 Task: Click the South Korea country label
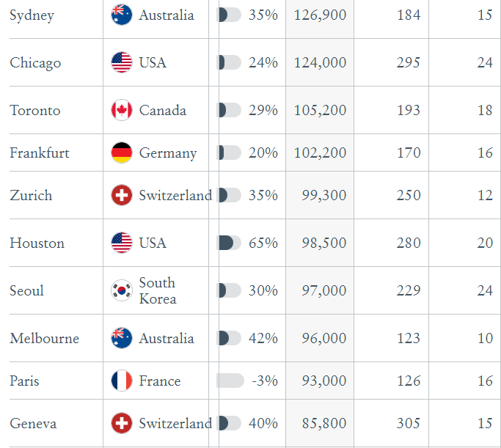(x=158, y=290)
